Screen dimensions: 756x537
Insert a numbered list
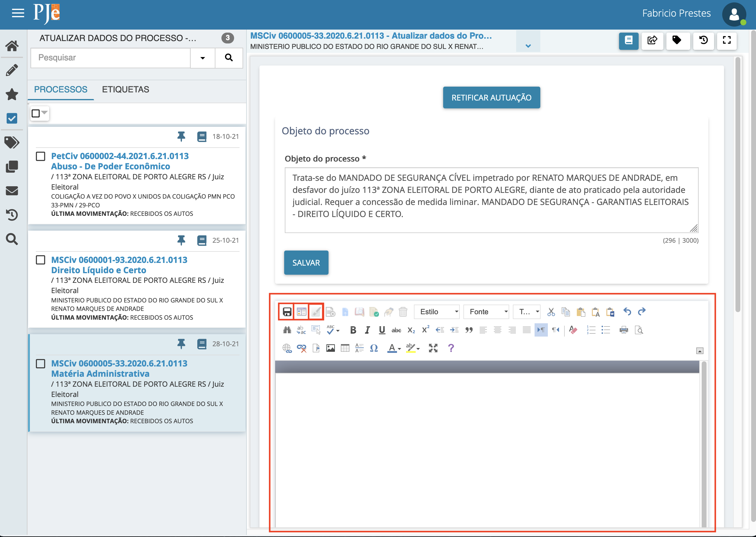[x=591, y=330]
